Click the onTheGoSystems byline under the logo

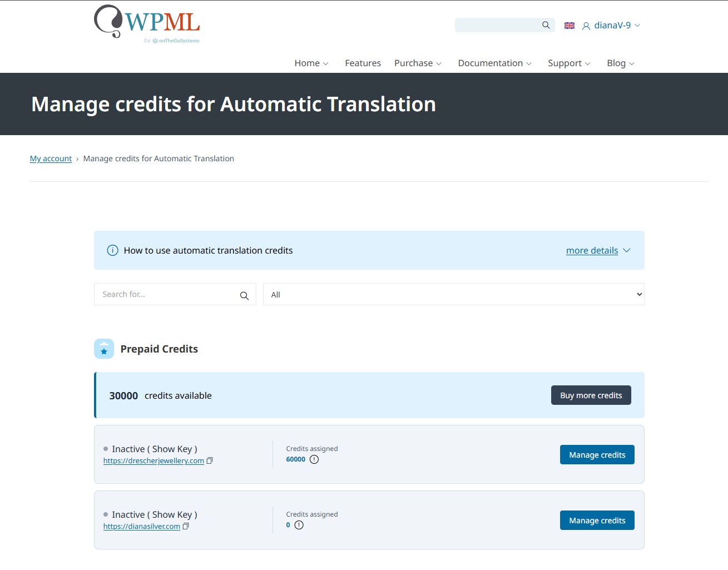(x=172, y=41)
